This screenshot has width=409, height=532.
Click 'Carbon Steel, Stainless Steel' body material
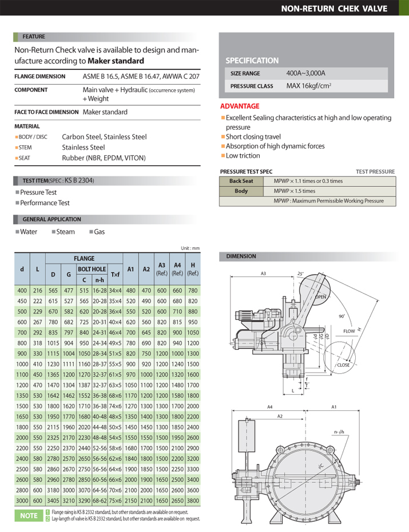coord(104,137)
